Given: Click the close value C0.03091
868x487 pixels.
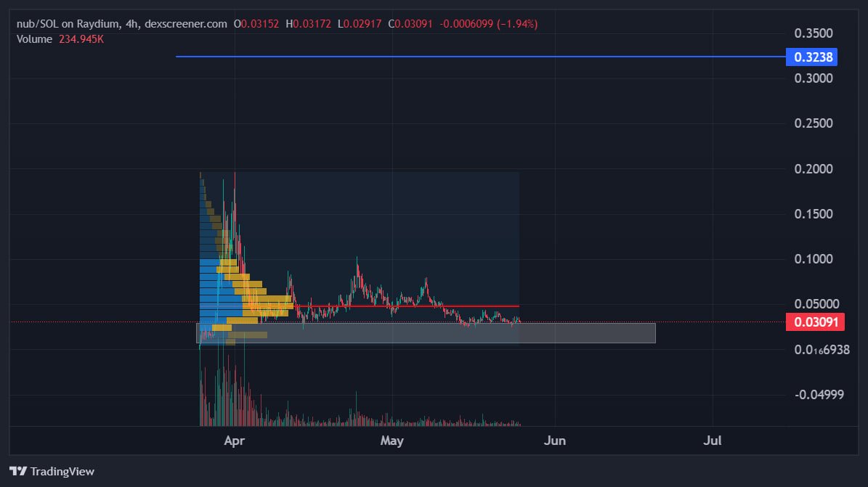Looking at the screenshot, I should pyautogui.click(x=410, y=24).
